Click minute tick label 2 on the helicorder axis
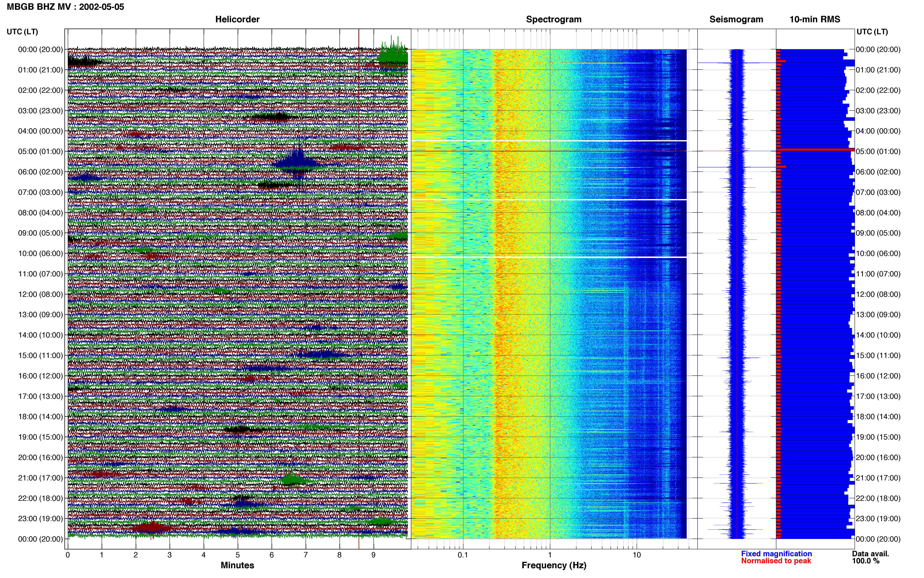 (x=136, y=555)
